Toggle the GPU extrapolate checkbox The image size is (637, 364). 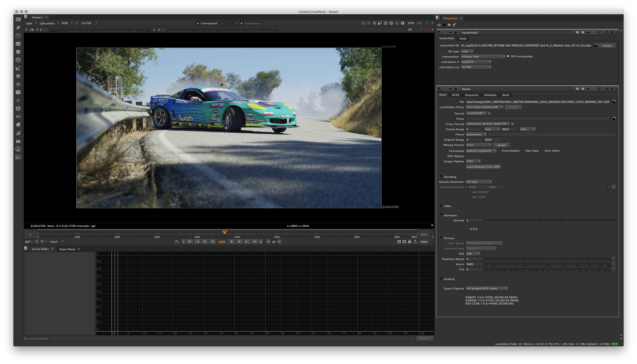pyautogui.click(x=508, y=56)
